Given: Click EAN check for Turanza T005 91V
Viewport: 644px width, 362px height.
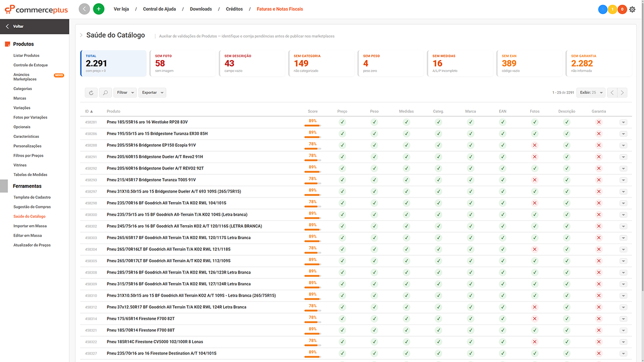Looking at the screenshot, I should 503,180.
